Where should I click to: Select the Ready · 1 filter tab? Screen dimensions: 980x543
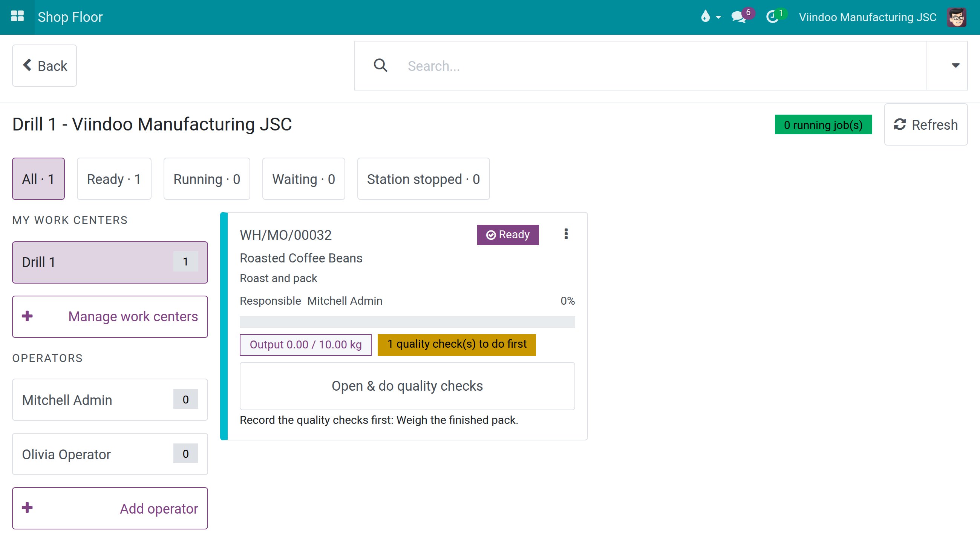(x=114, y=179)
